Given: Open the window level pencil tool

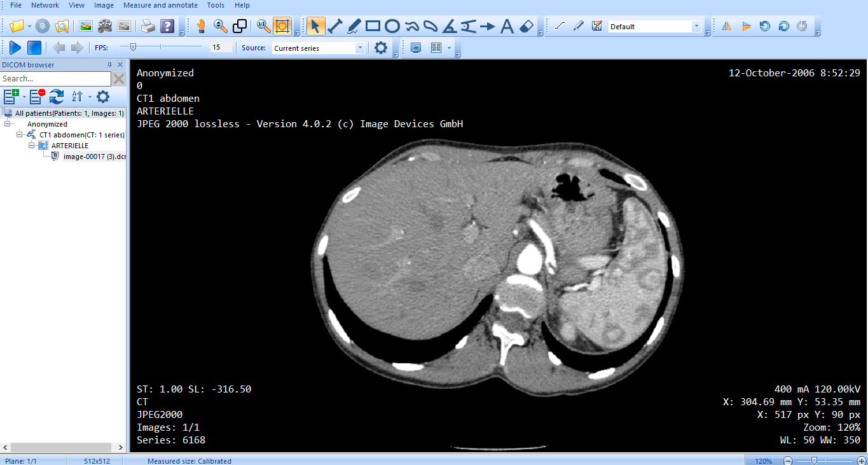Looking at the screenshot, I should 579,26.
